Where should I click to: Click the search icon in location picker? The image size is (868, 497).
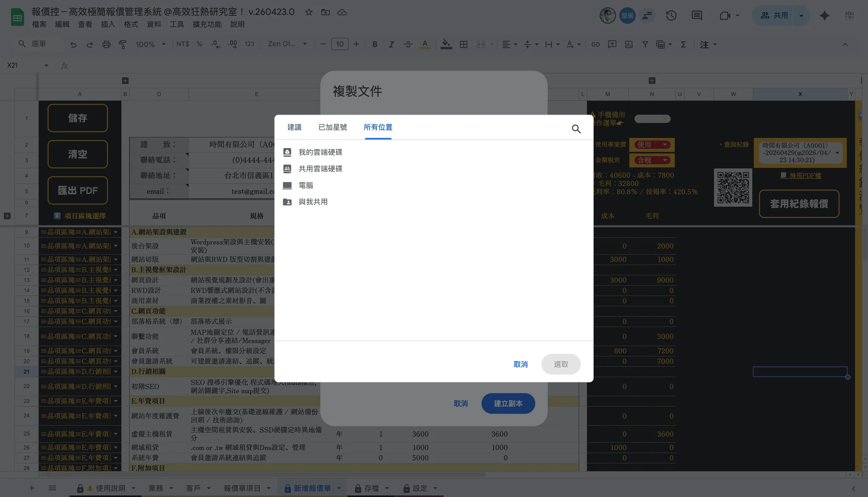(576, 129)
